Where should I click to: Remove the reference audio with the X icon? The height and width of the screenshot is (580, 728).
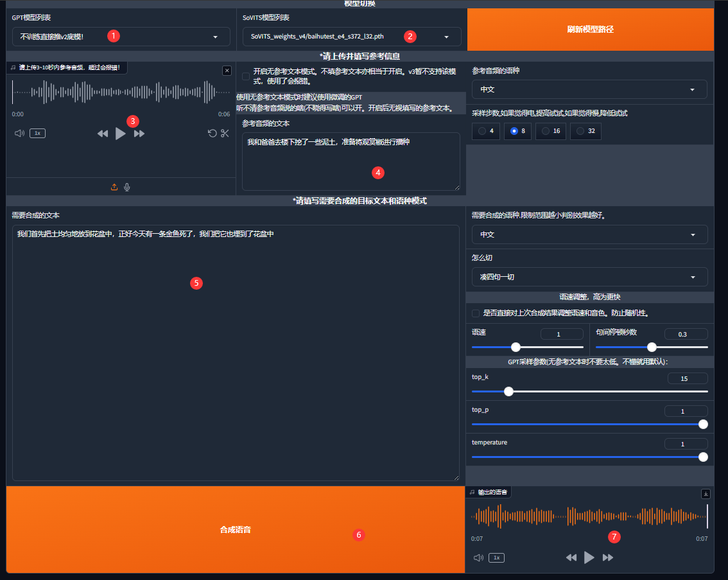(x=227, y=71)
